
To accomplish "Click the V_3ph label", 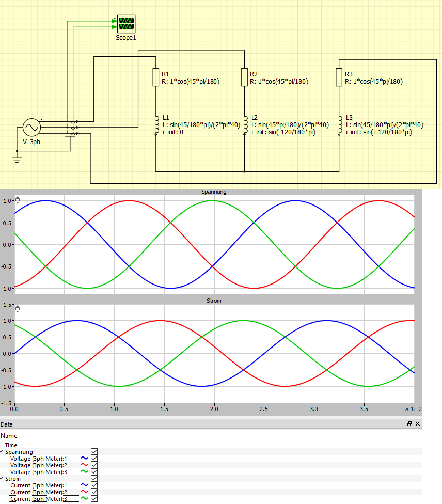I will coord(31,141).
